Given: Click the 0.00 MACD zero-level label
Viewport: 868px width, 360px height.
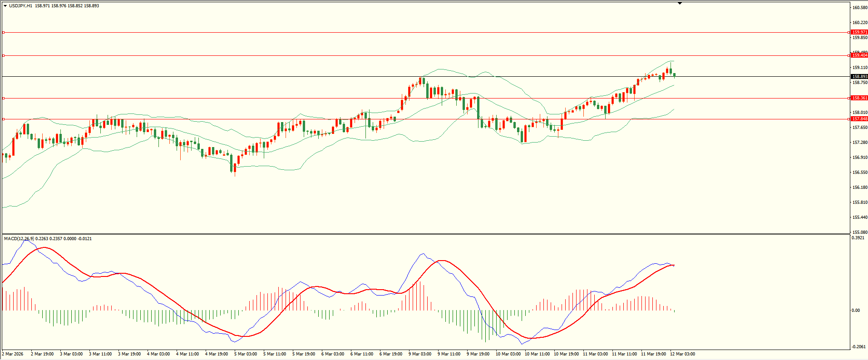Looking at the screenshot, I should coord(855,311).
